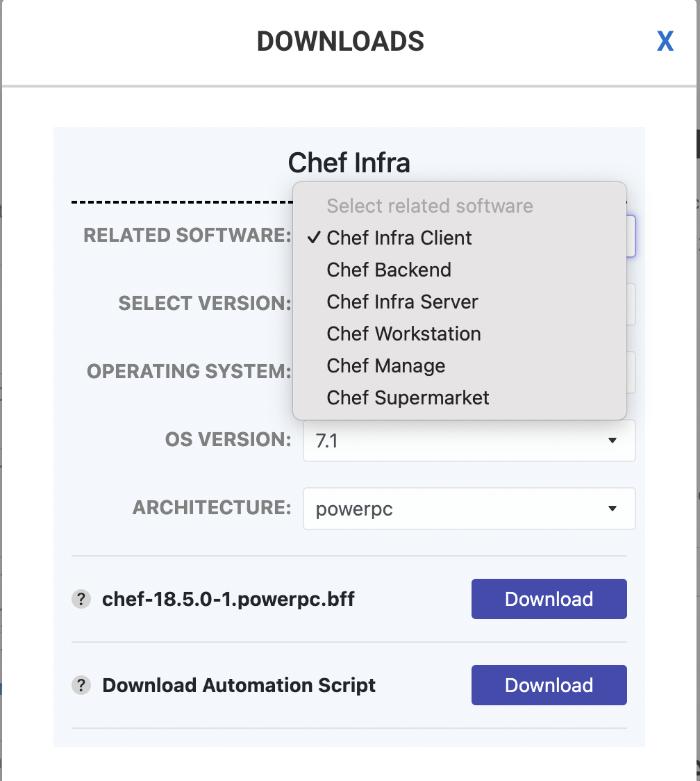Download the chef-18.5.0-1.powerpc.bff package
Image resolution: width=700 pixels, height=781 pixels.
(549, 598)
